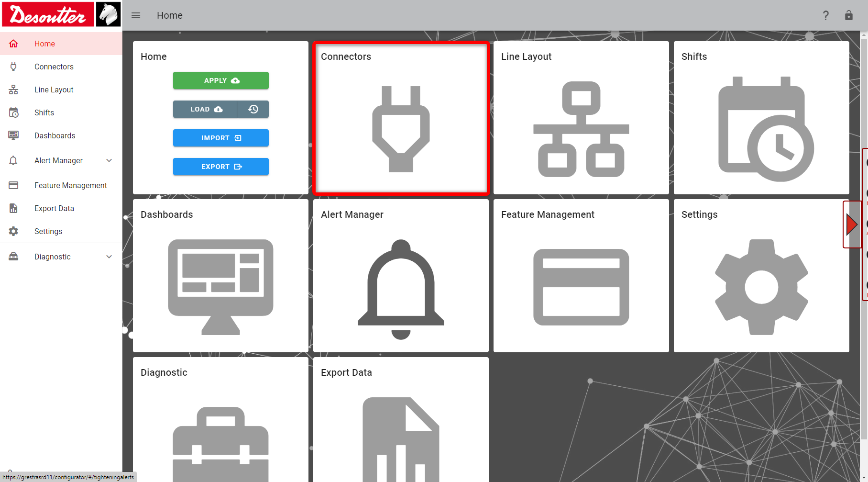This screenshot has width=868, height=482.
Task: Click the Dashboards tile title
Action: [x=166, y=214]
